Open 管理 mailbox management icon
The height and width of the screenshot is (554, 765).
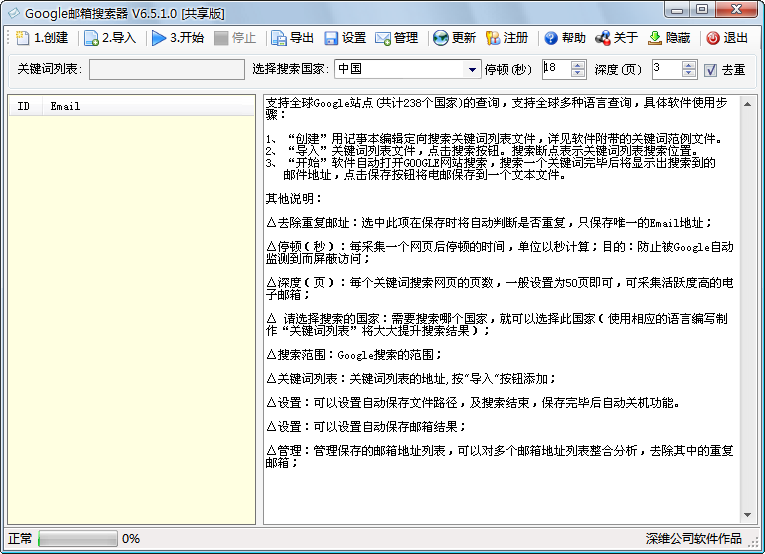(x=383, y=38)
